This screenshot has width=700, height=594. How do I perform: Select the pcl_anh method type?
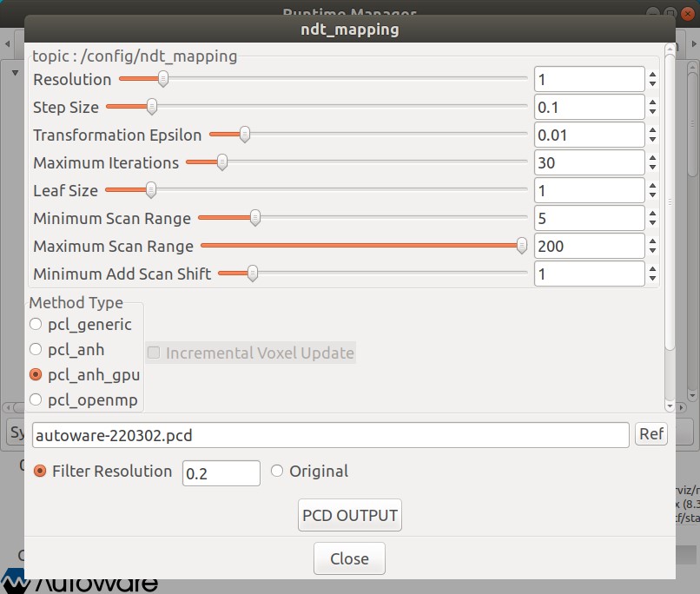(x=36, y=349)
